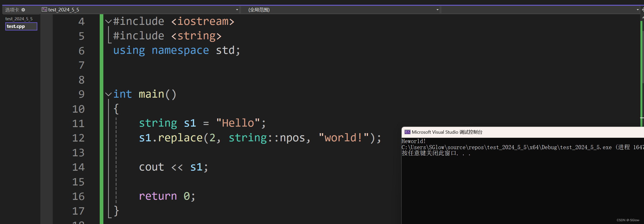The height and width of the screenshot is (224, 644).
Task: Select the test.cpp vertical tab
Action: [x=21, y=26]
